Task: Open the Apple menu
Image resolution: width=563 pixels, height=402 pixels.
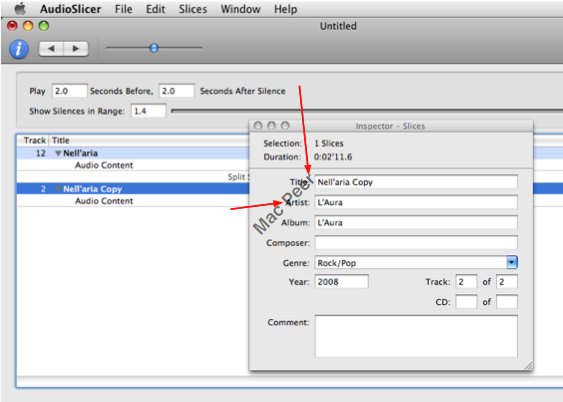Action: pyautogui.click(x=20, y=9)
